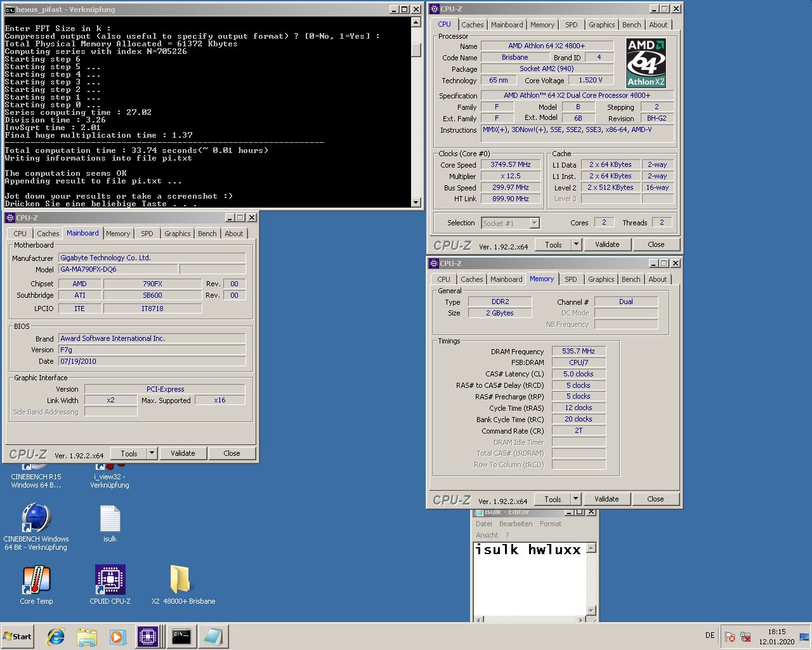The width and height of the screenshot is (812, 650).
Task: Open the X2 48000+ Brisbane folder
Action: [x=183, y=585]
